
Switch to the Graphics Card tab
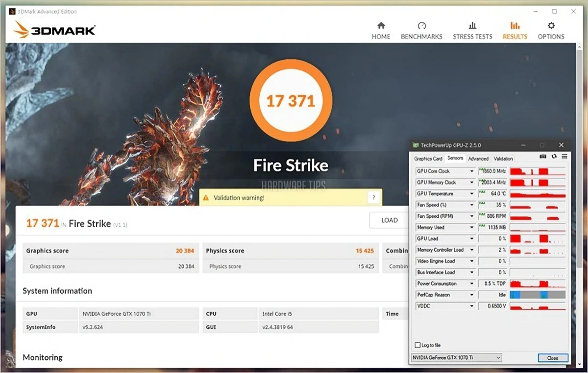click(x=428, y=159)
